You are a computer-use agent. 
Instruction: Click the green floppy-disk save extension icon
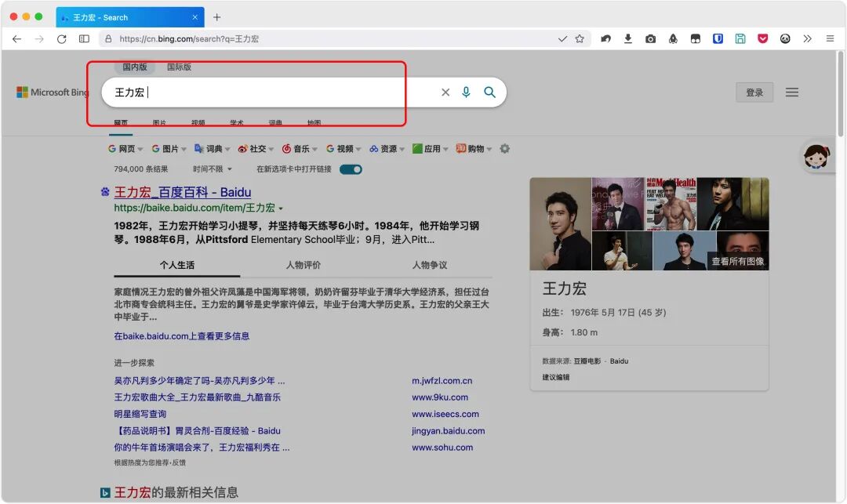click(x=740, y=39)
